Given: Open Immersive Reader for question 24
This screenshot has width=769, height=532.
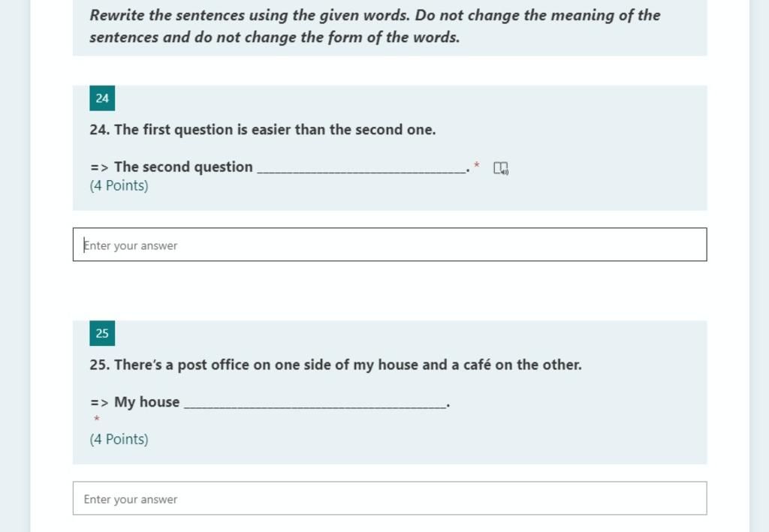Looking at the screenshot, I should pos(501,168).
